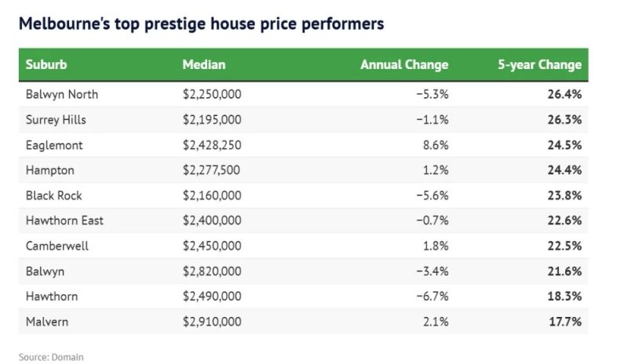Viewport: 628px width, 364px height.
Task: Click the Balwyn North suburb cell
Action: [x=62, y=95]
